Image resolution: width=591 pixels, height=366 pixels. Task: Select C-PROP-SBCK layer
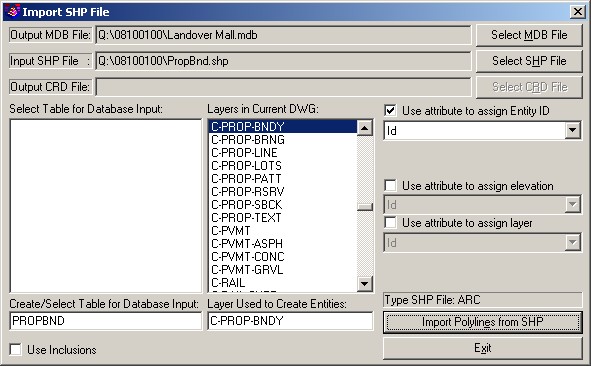[x=283, y=205]
